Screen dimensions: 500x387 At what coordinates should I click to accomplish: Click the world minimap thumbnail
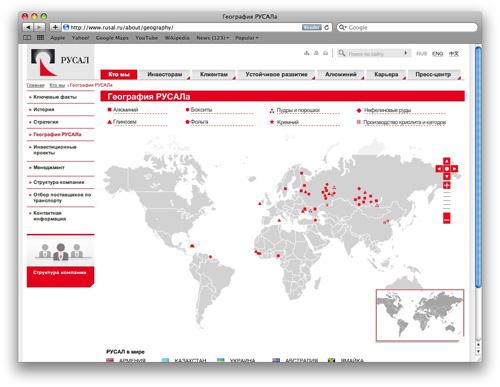(420, 315)
